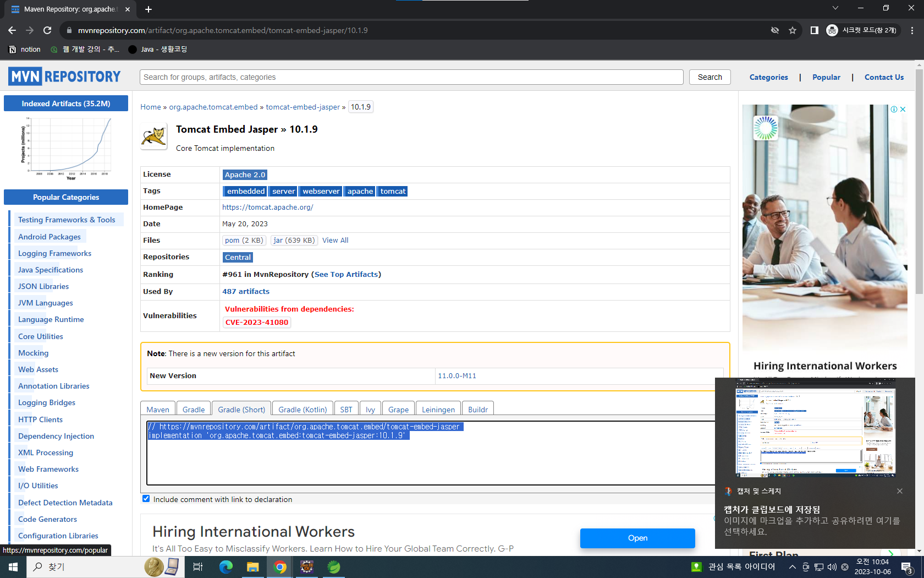Open the 487 artifacts link
Image resolution: width=924 pixels, height=578 pixels.
click(x=246, y=291)
